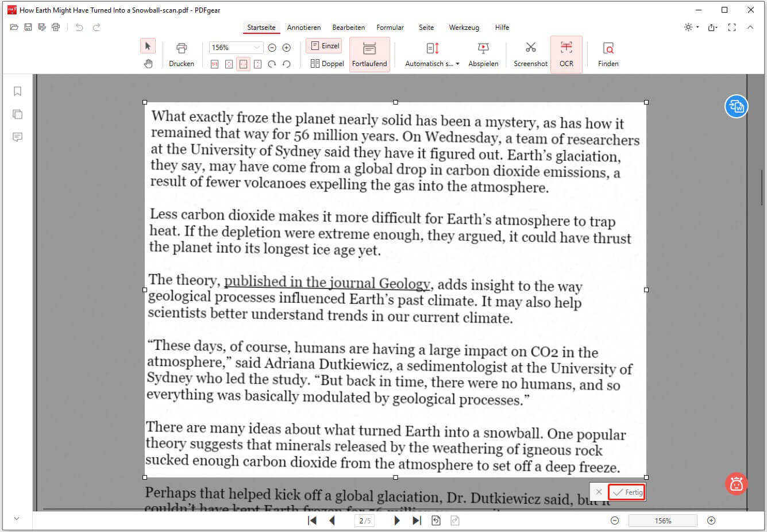Screen dimensions: 767x532
Task: Select the hand pan tool
Action: pos(148,64)
